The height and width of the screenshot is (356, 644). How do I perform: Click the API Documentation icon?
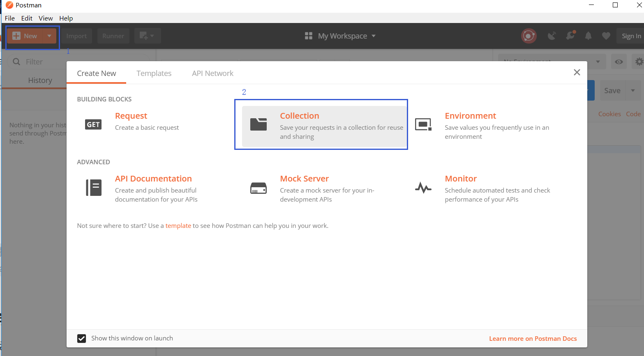click(x=94, y=188)
